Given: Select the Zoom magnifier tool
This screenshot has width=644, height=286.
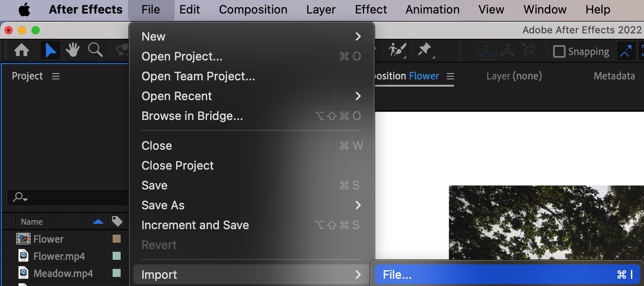Looking at the screenshot, I should [x=95, y=51].
